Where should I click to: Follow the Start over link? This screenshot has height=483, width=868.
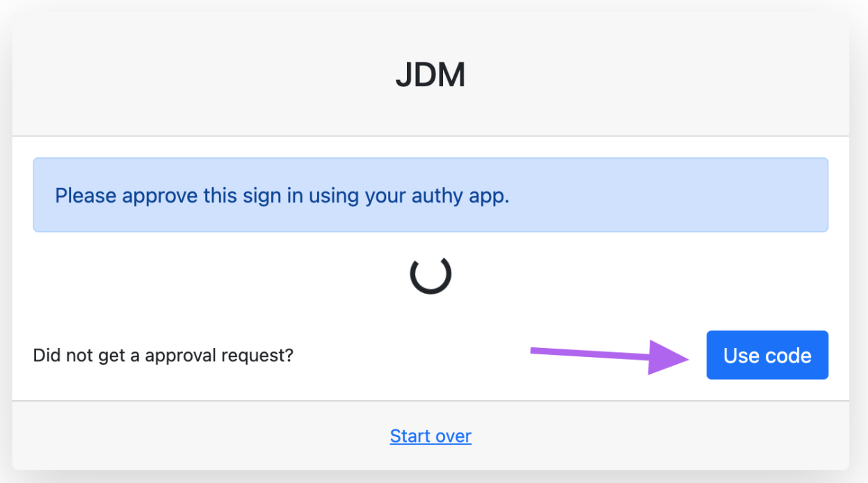pos(431,436)
